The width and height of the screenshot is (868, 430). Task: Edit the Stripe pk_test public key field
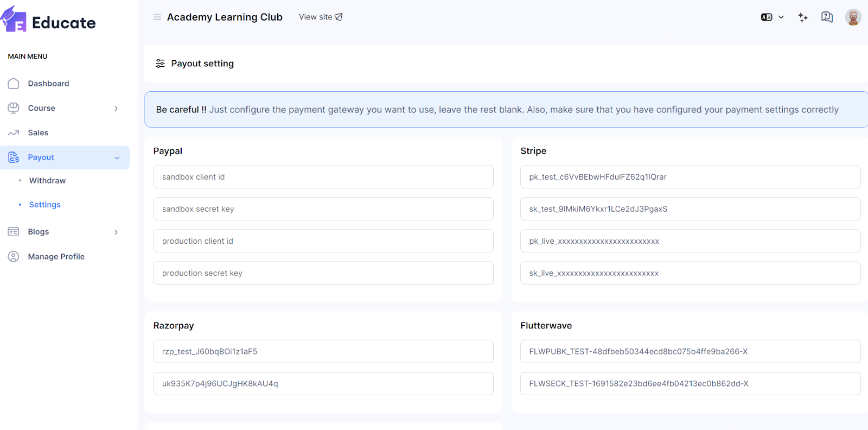coord(690,177)
